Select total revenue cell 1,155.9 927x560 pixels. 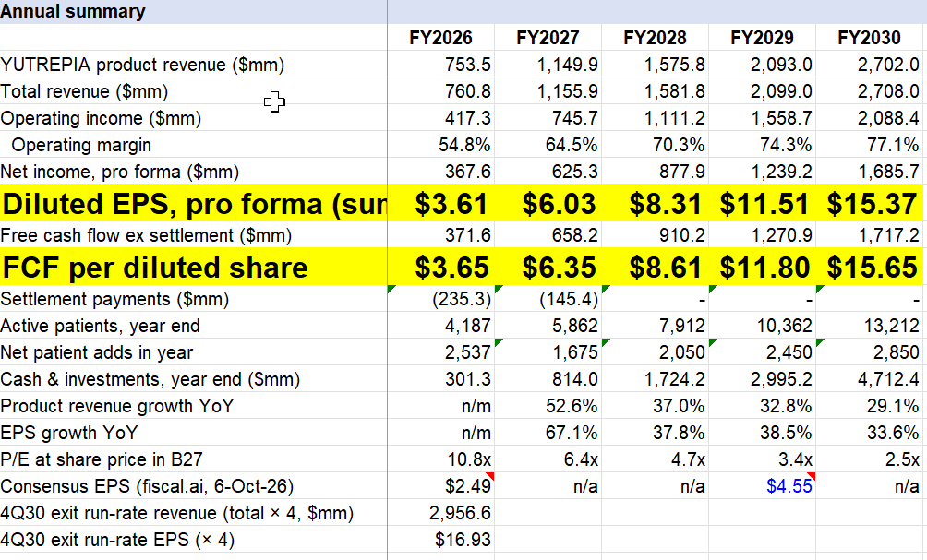pyautogui.click(x=548, y=91)
